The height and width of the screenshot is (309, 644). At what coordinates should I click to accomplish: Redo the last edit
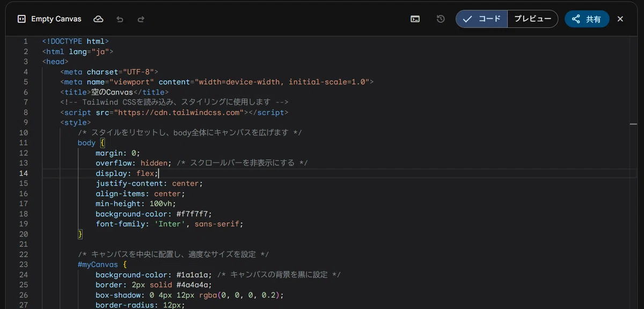141,19
